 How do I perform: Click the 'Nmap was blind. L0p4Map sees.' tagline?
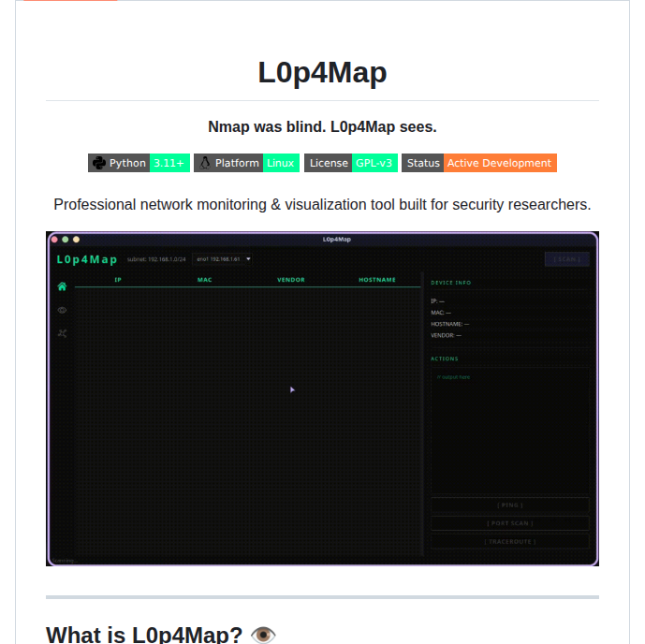click(x=322, y=126)
